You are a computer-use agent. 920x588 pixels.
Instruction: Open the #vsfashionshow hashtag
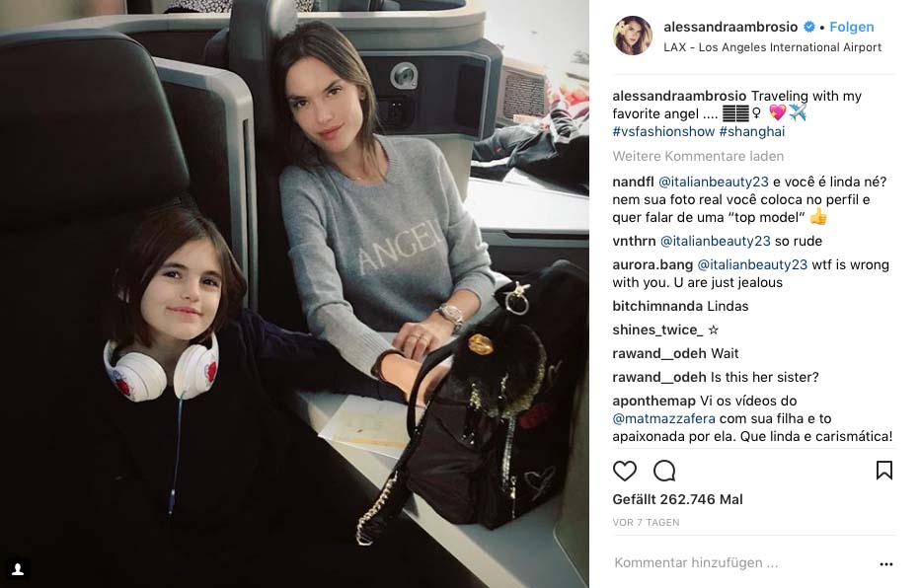(x=663, y=131)
